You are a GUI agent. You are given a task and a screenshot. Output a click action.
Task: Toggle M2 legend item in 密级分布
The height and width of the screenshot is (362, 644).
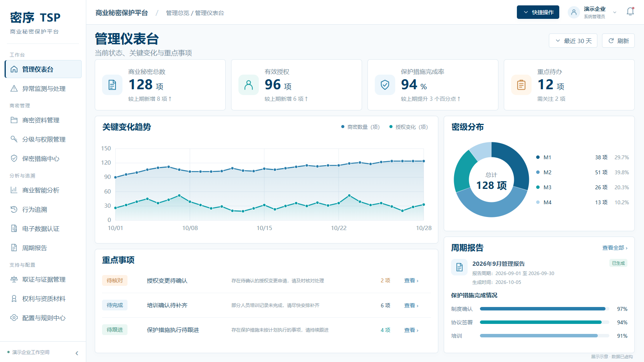pos(544,172)
